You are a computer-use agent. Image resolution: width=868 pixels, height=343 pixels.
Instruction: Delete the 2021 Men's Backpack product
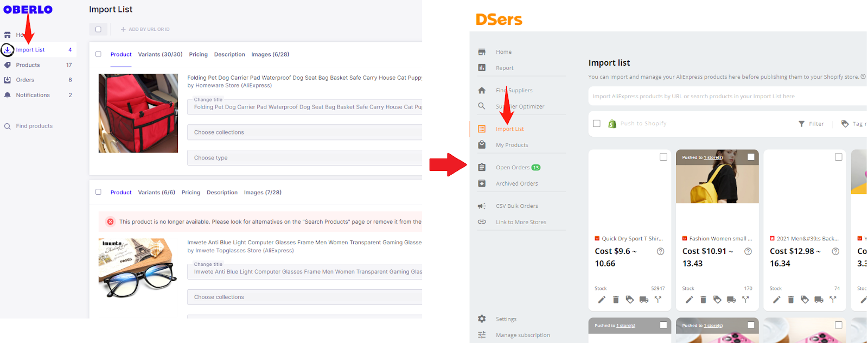pyautogui.click(x=791, y=300)
